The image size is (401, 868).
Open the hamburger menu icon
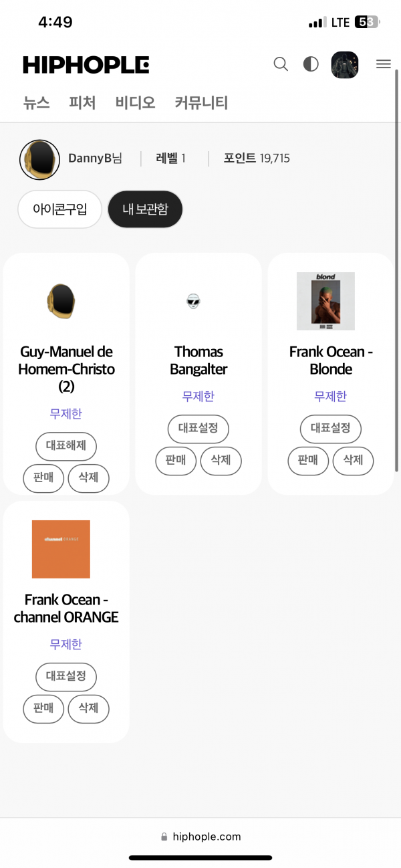384,64
